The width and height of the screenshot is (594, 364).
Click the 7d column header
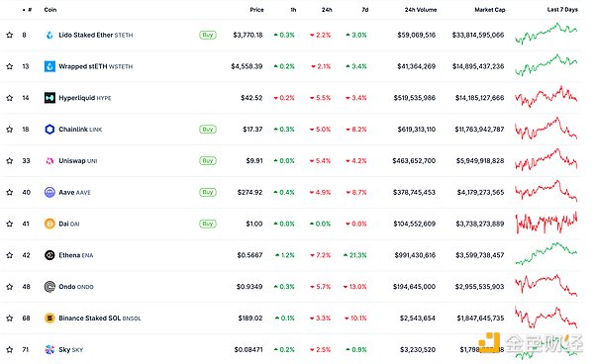click(x=365, y=10)
